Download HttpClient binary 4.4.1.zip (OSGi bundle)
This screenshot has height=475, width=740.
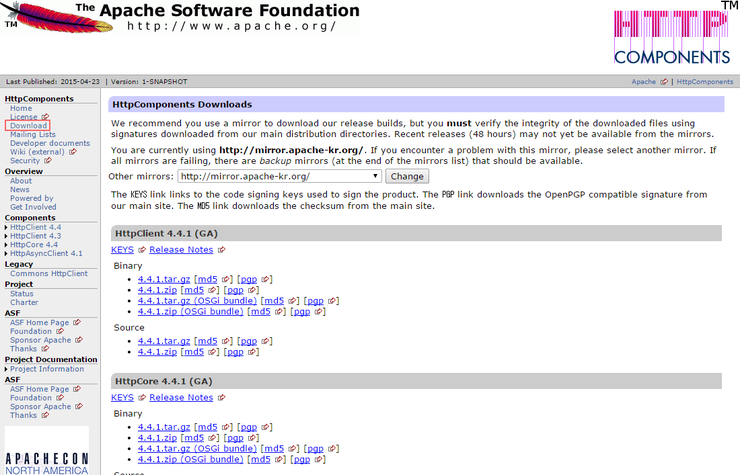point(191,312)
